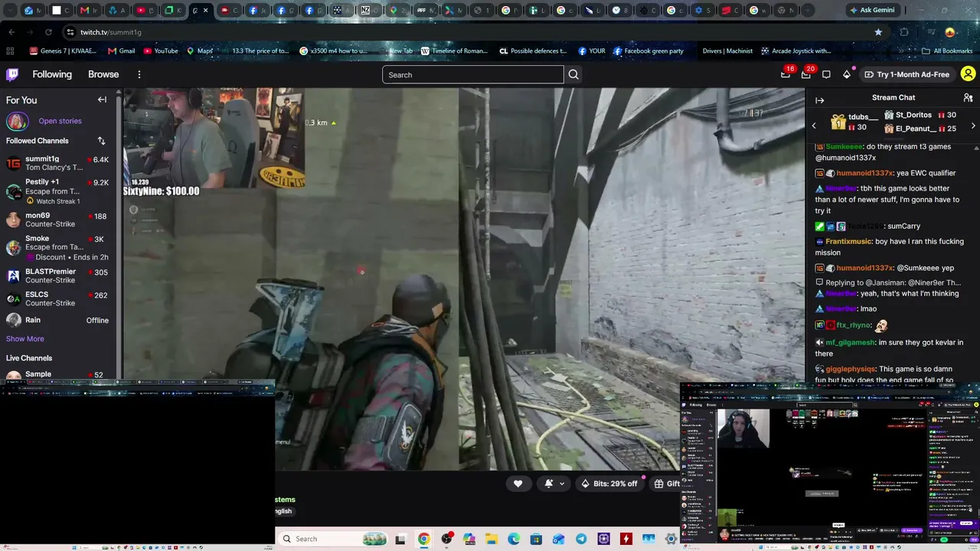Image resolution: width=980 pixels, height=551 pixels.
Task: Open the chat community users list
Action: point(969,98)
